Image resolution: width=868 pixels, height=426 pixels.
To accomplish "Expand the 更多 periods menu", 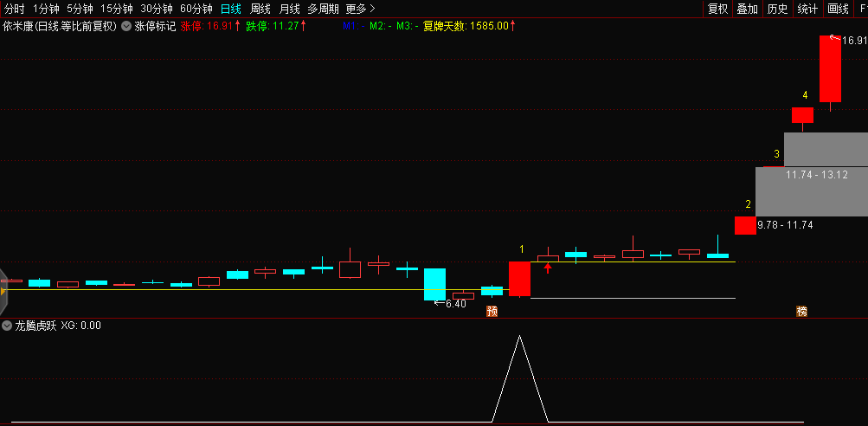I will (x=360, y=9).
